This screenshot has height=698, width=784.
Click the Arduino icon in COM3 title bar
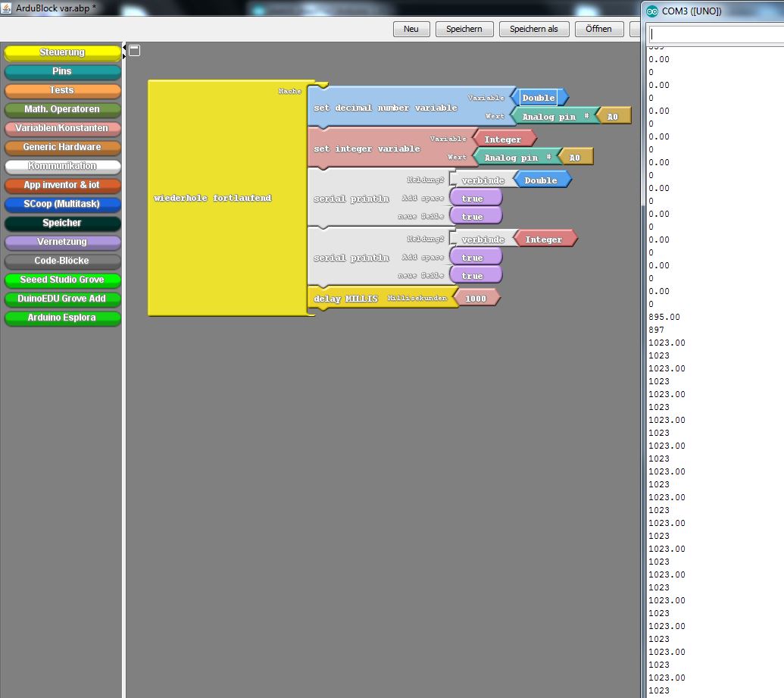click(x=652, y=11)
